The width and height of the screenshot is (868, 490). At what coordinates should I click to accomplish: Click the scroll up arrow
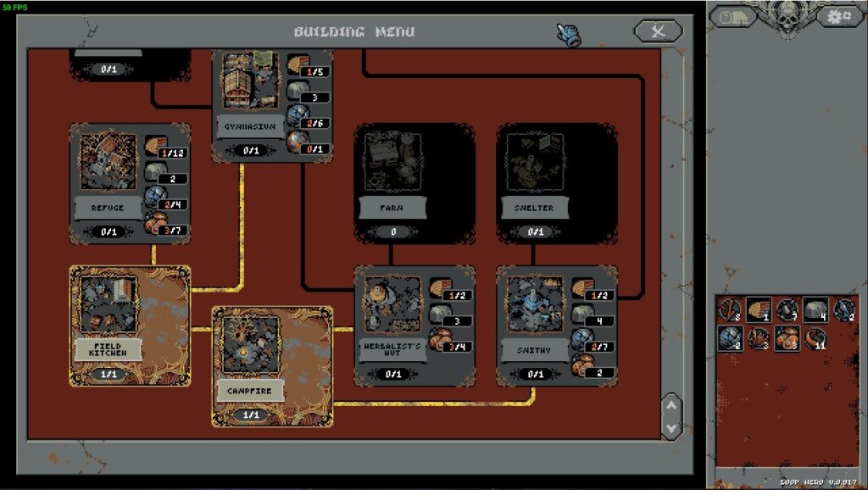tap(671, 405)
